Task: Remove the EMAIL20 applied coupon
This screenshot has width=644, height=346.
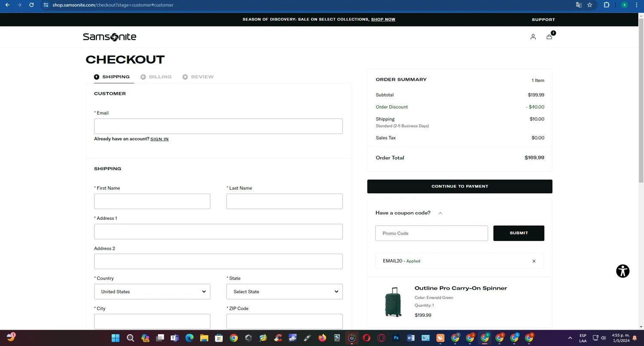Action: (534, 261)
